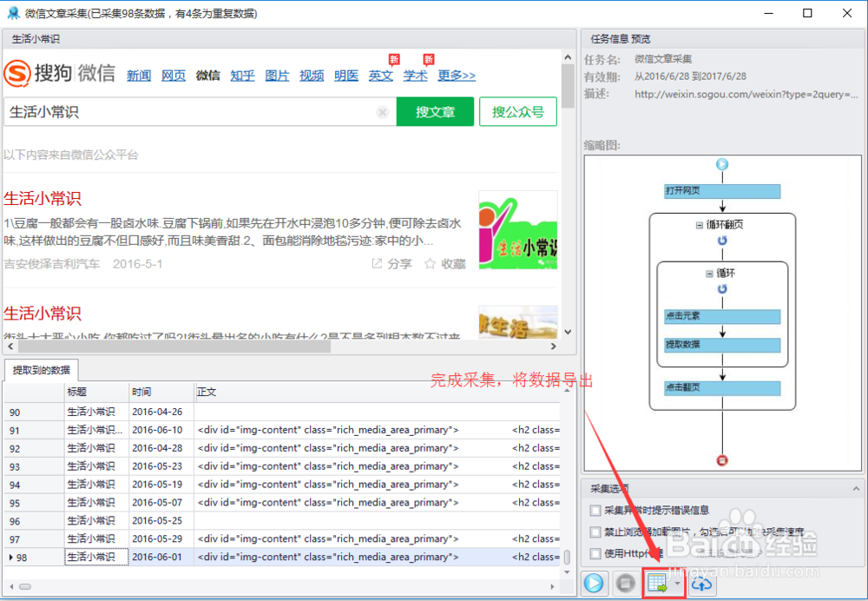This screenshot has height=601, width=868.
Task: Select the date cell 2016-06-10 in row 91
Action: 161,430
